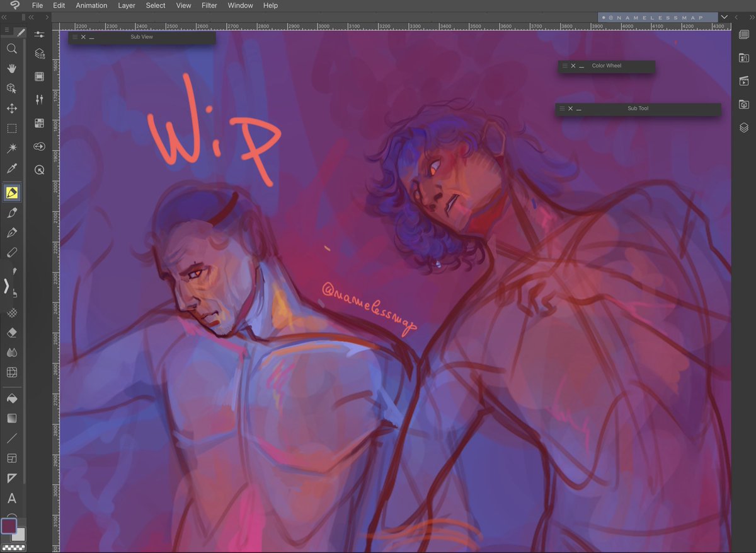Switch to the @NAMELESSMAP canvas tab

tap(658, 18)
